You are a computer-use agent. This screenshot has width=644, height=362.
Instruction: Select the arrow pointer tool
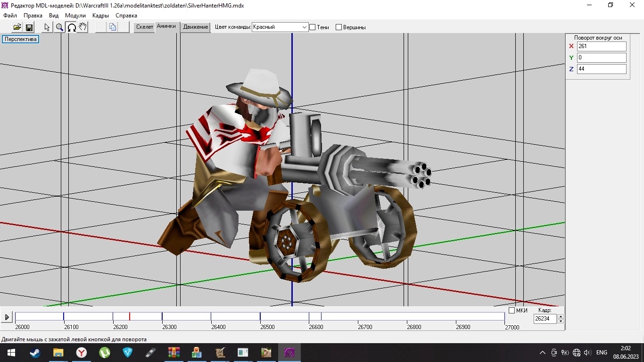tap(47, 27)
